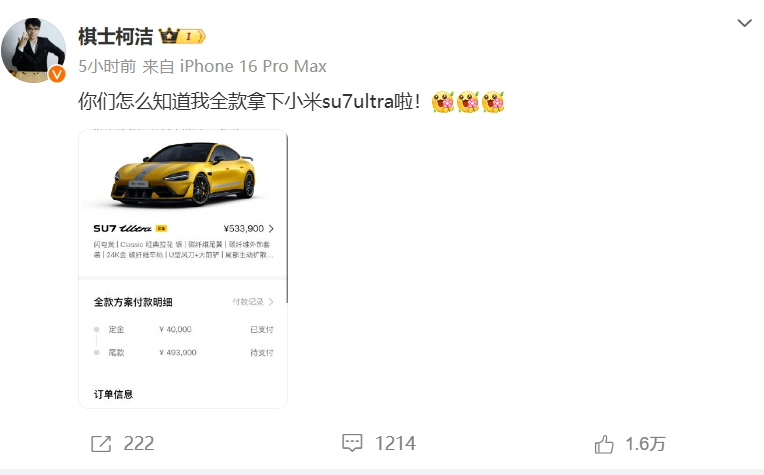Open 付款记录 payment records chevron

[x=253, y=302]
